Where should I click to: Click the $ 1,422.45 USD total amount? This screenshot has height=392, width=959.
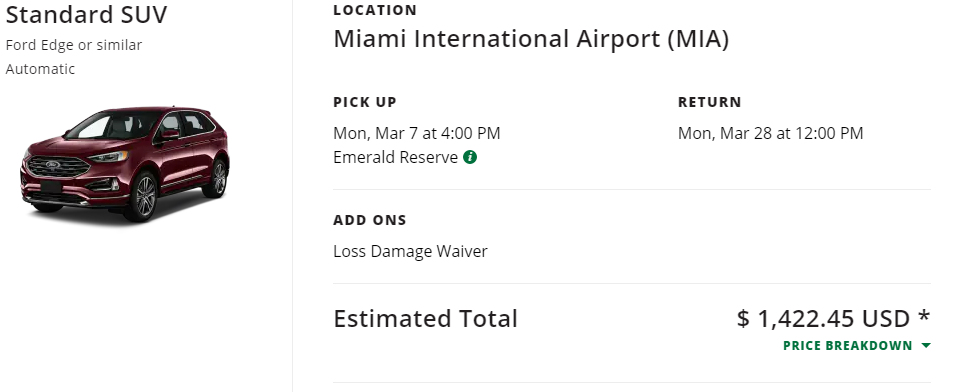click(x=823, y=319)
